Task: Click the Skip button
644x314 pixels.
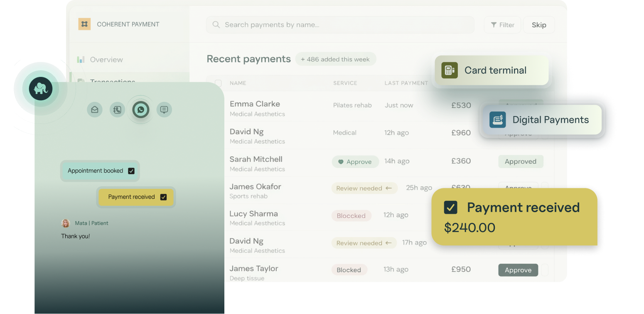Action: point(539,25)
